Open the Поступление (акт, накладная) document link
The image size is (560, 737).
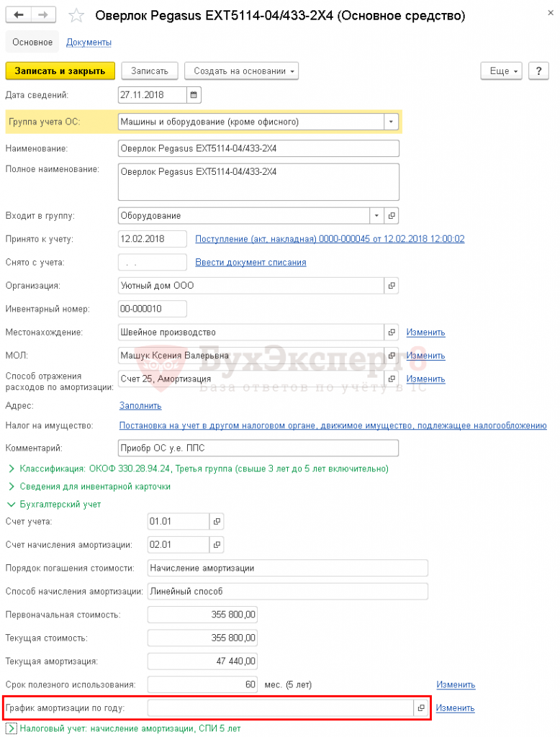[330, 239]
